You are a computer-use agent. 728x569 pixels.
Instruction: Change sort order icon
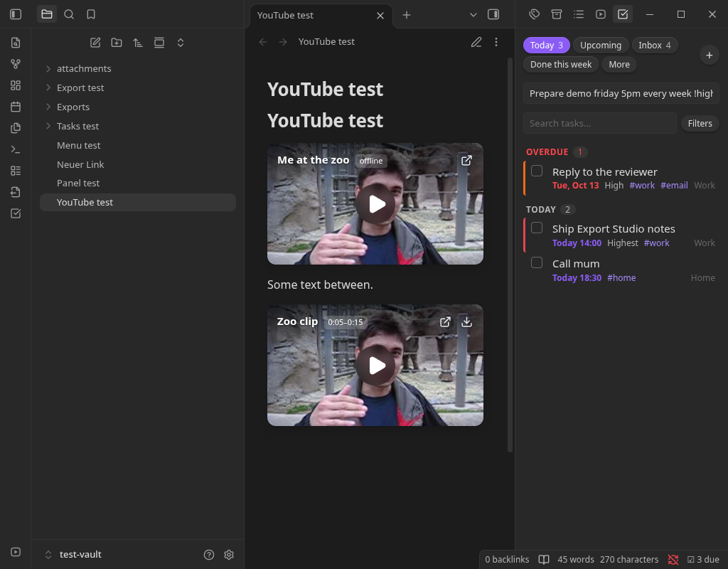pyautogui.click(x=138, y=43)
